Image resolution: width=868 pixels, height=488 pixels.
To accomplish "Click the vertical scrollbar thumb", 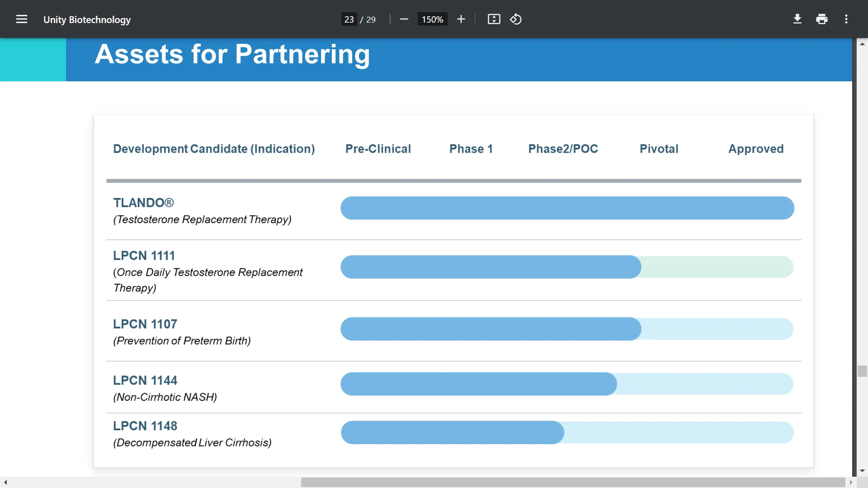I will (x=862, y=371).
